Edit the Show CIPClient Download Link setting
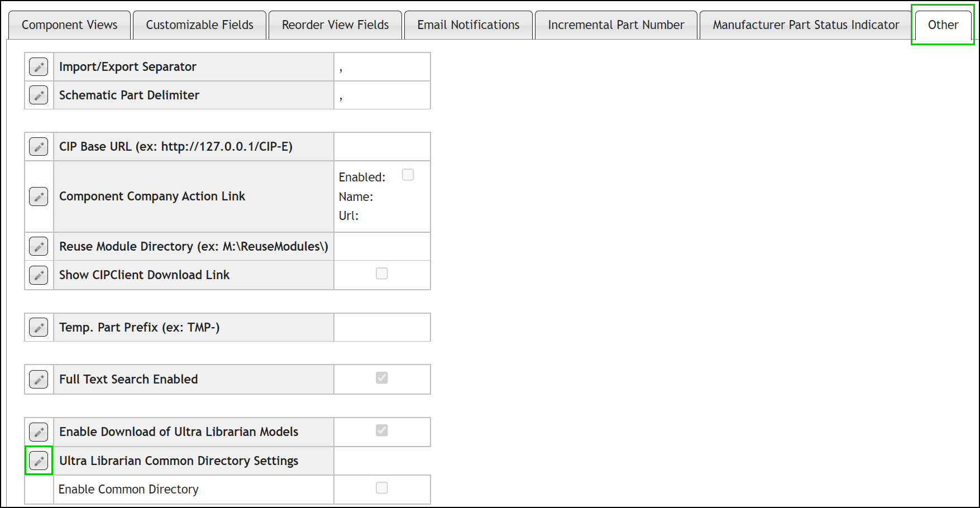The height and width of the screenshot is (508, 980). (x=38, y=275)
